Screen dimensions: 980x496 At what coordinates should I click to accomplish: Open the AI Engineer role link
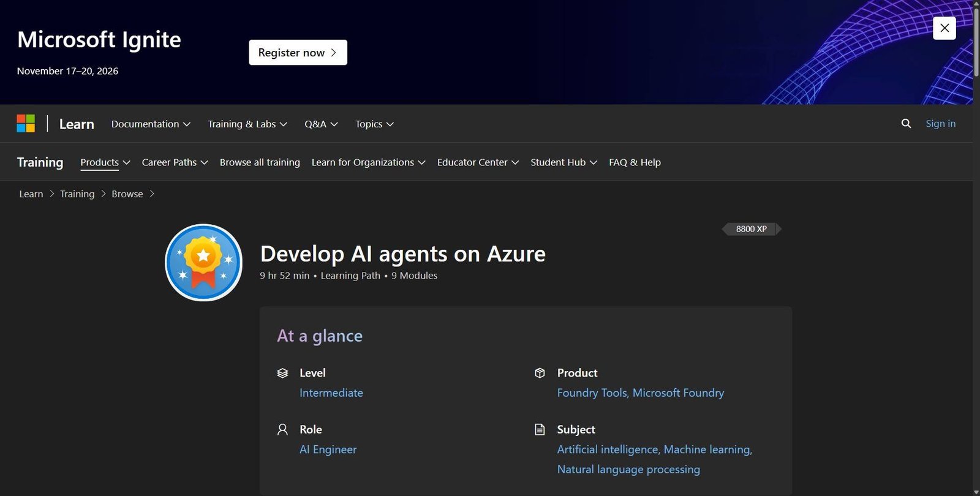tap(328, 449)
